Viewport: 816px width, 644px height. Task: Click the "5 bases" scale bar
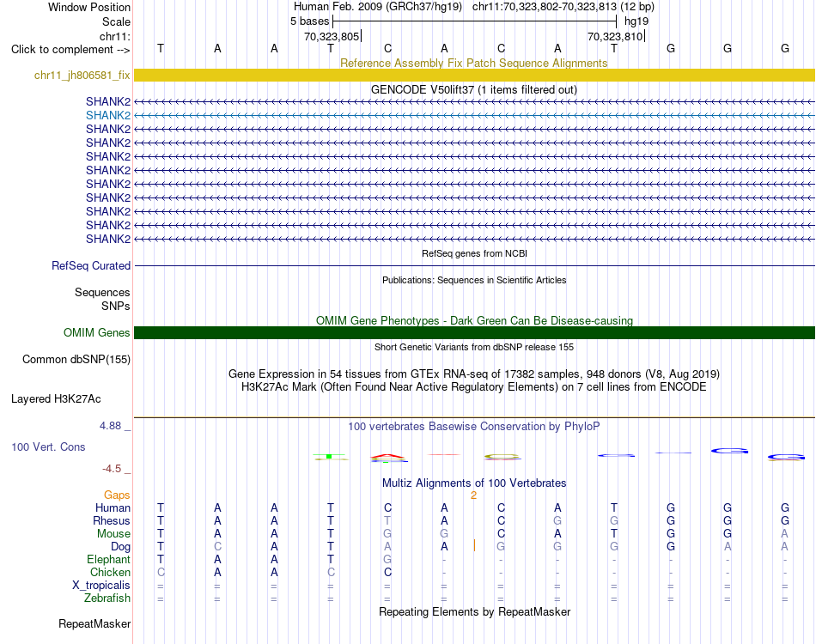pos(474,21)
